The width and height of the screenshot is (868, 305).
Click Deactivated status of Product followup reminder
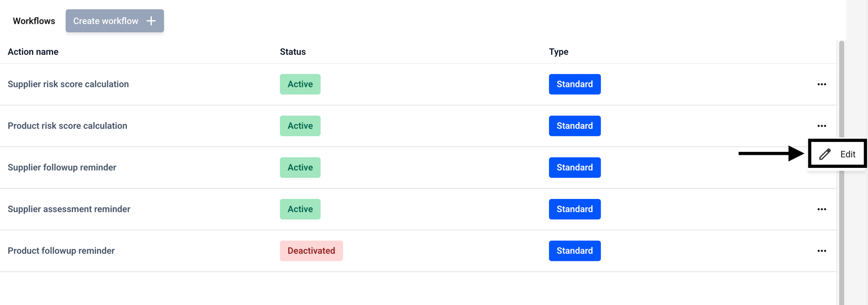pos(311,251)
